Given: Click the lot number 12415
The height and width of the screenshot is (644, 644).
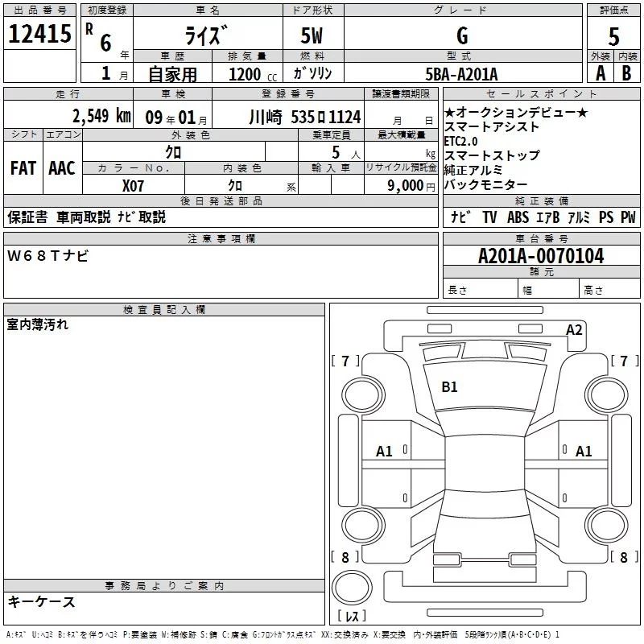Looking at the screenshot, I should (x=39, y=35).
